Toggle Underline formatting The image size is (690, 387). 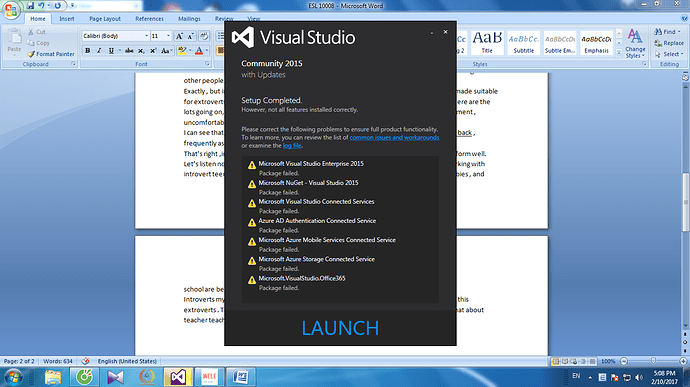111,51
